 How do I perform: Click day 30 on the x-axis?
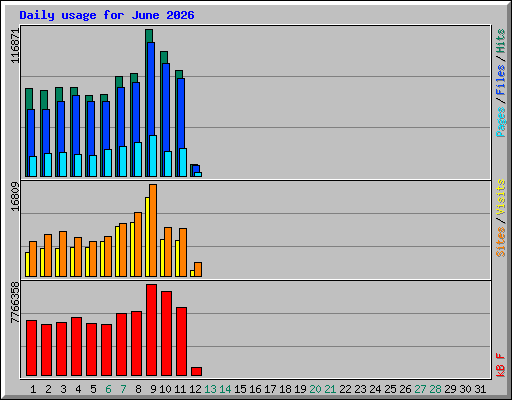click(465, 389)
